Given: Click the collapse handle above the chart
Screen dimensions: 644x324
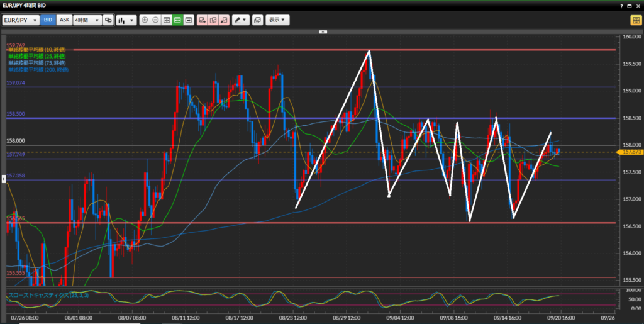Looking at the screenshot, I should pyautogui.click(x=323, y=31).
